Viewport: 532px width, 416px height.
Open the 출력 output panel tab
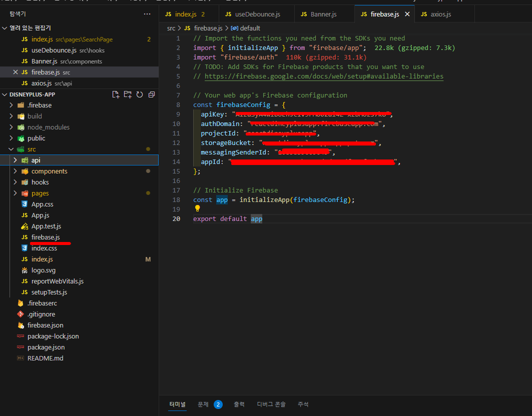click(239, 404)
